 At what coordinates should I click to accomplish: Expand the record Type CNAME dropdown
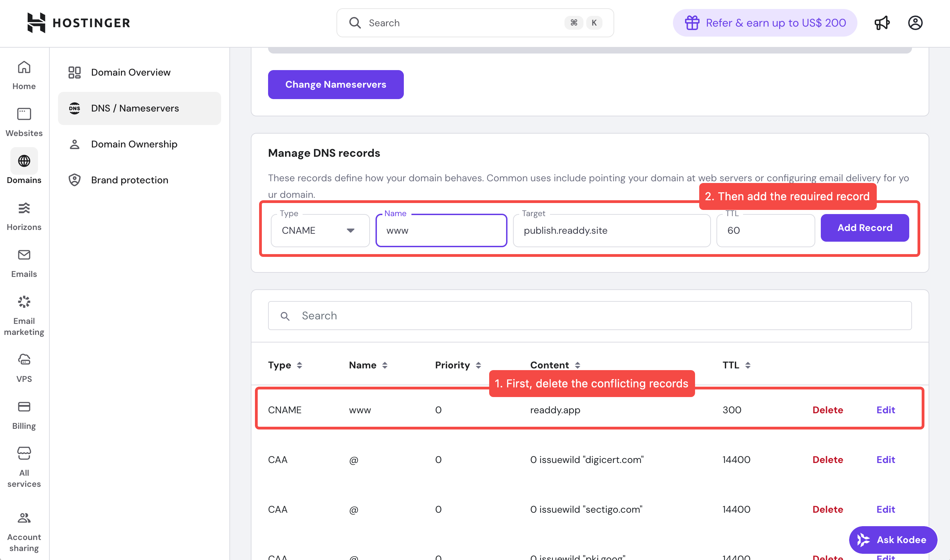[320, 231]
